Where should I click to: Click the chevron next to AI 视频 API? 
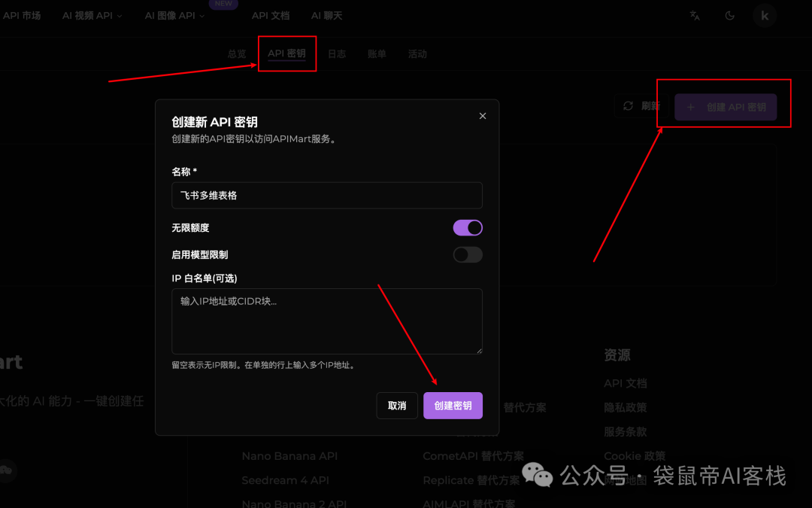pyautogui.click(x=121, y=14)
